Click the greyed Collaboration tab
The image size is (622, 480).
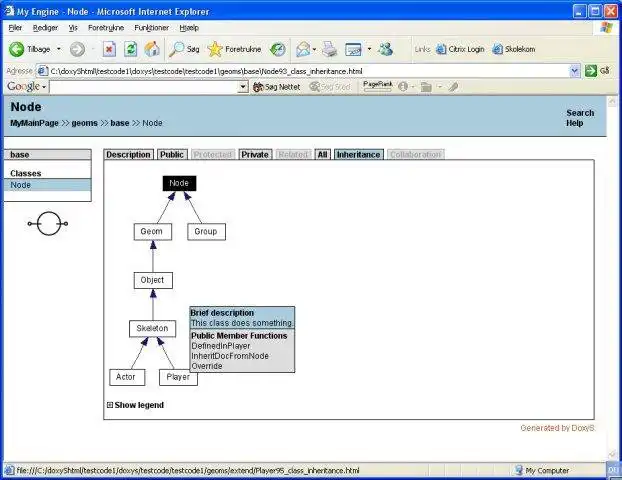pyautogui.click(x=415, y=154)
